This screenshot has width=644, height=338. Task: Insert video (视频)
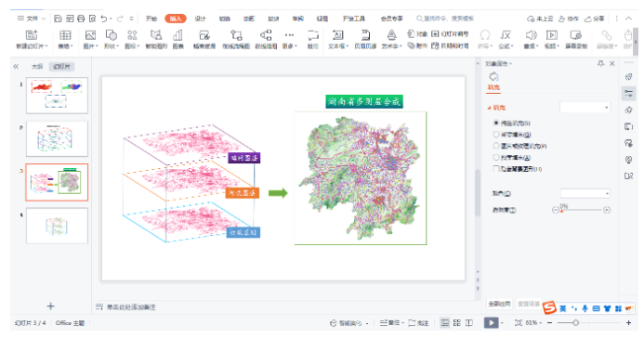pos(552,39)
